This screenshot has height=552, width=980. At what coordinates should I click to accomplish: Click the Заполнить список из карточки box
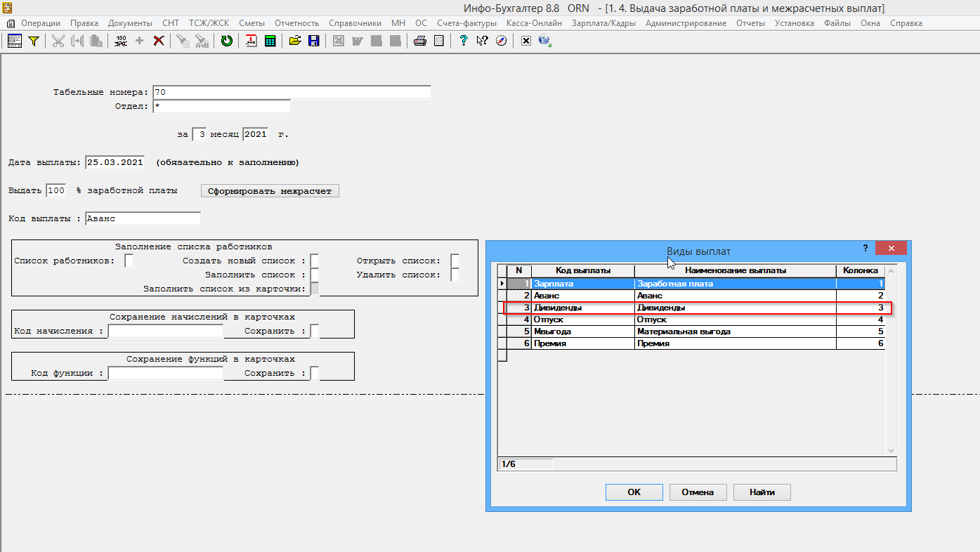pyautogui.click(x=315, y=289)
